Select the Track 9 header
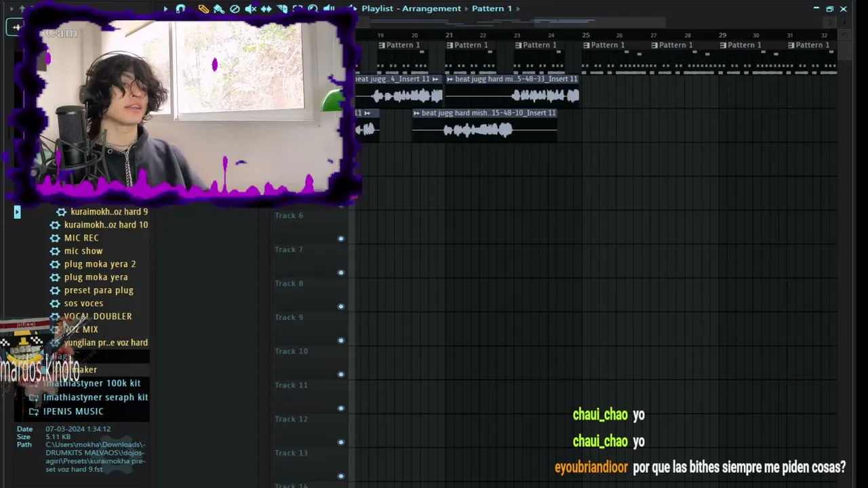The width and height of the screenshot is (868, 488). pyautogui.click(x=309, y=327)
